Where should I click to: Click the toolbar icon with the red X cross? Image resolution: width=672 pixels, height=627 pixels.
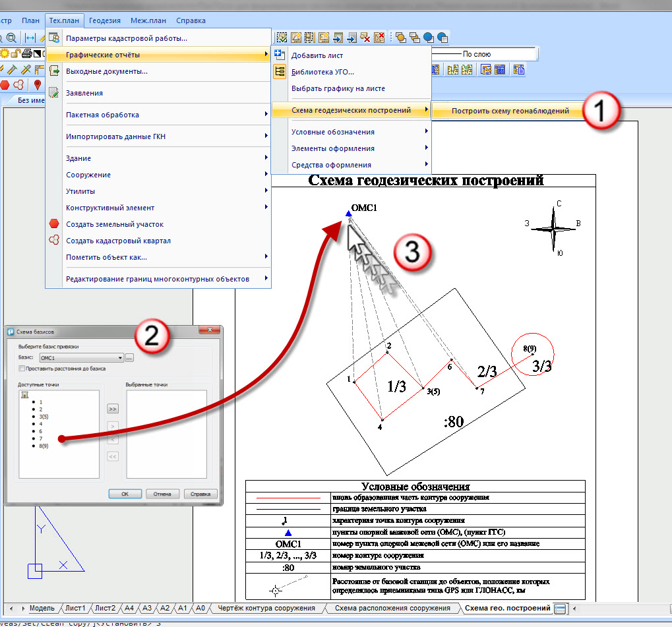point(365,38)
